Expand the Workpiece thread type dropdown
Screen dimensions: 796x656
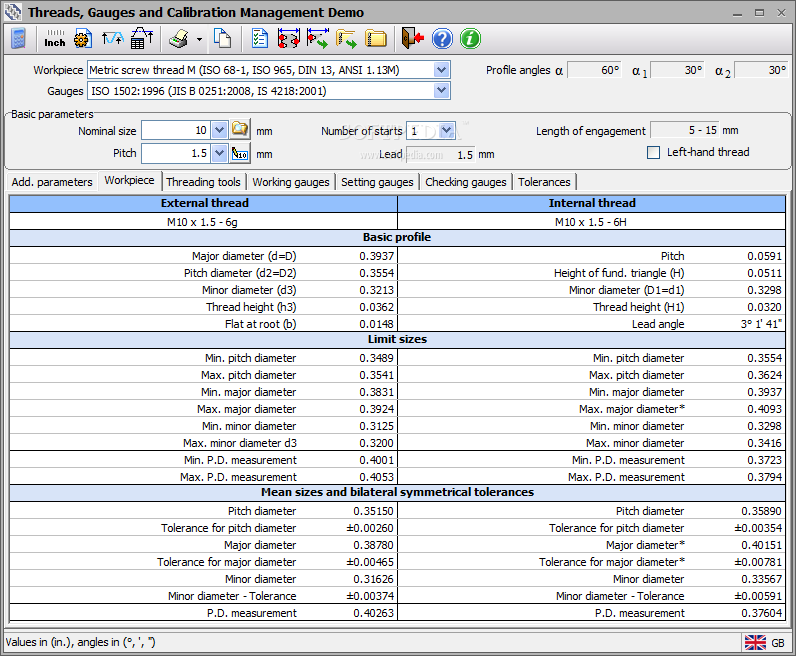pos(442,70)
